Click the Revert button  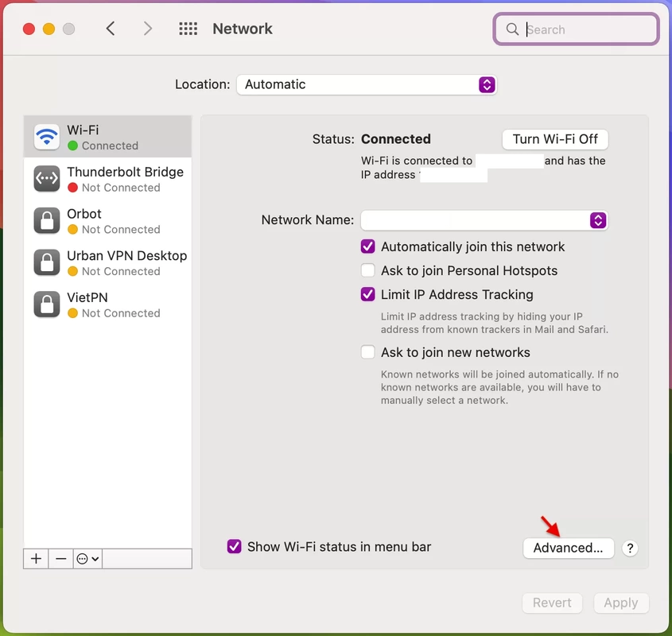552,603
